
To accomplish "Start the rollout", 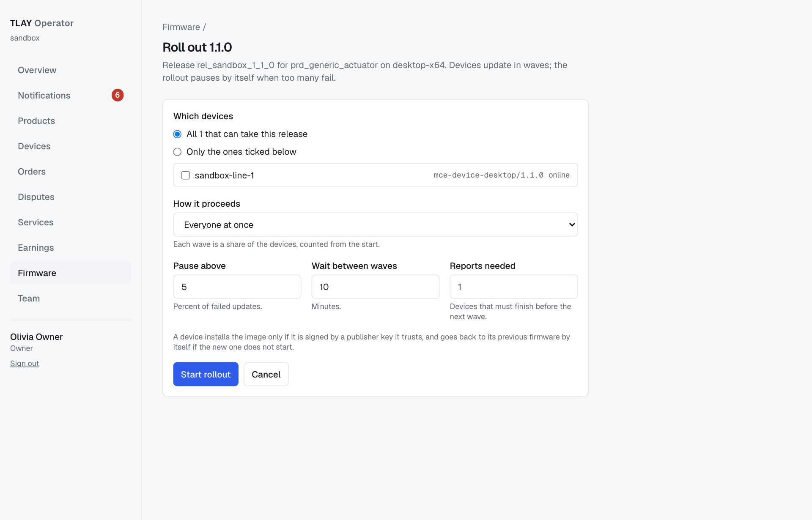I will [x=206, y=374].
